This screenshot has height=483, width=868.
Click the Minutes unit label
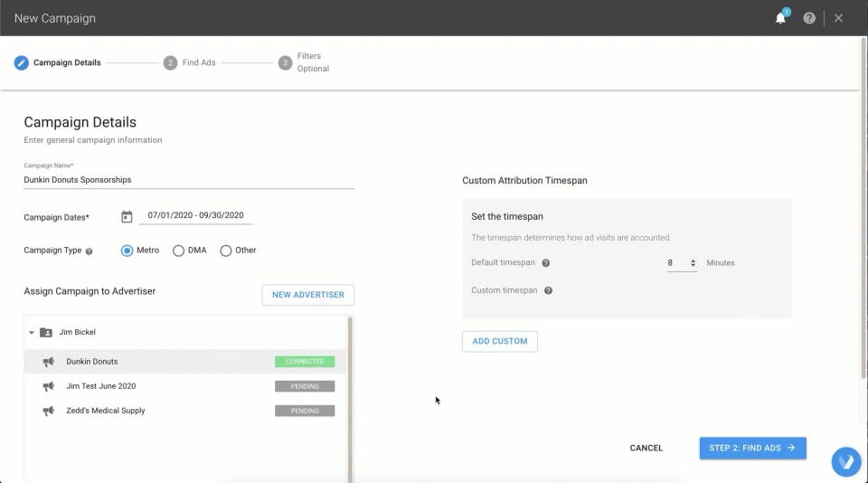click(721, 263)
